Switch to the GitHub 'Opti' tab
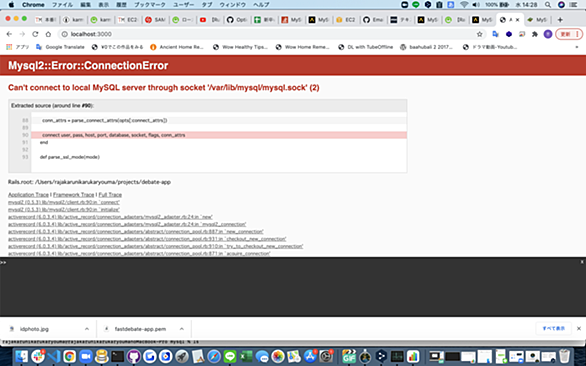Screen dimensions: 586x366 pos(237,20)
